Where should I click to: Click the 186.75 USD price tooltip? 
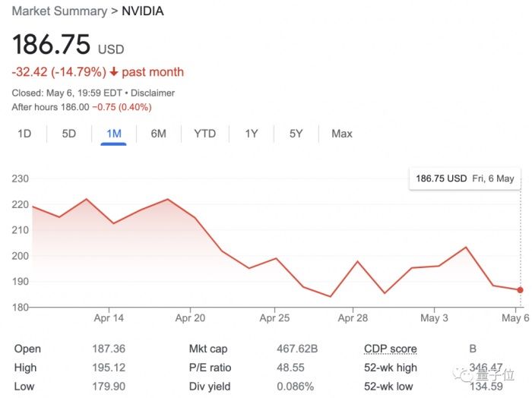[x=464, y=179]
